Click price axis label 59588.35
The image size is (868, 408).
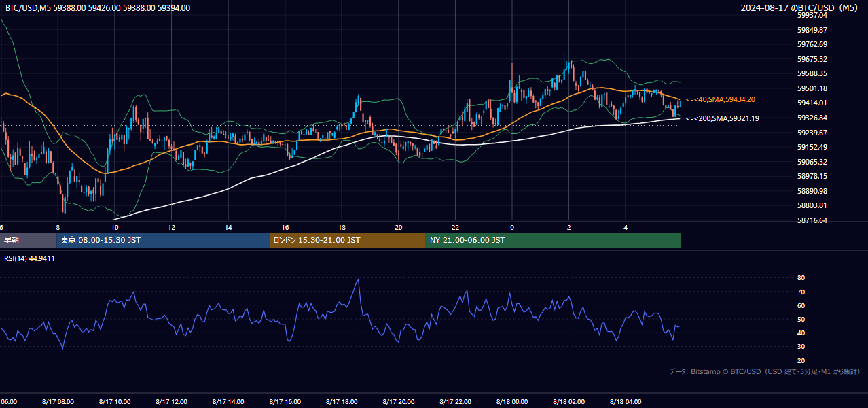(x=812, y=73)
